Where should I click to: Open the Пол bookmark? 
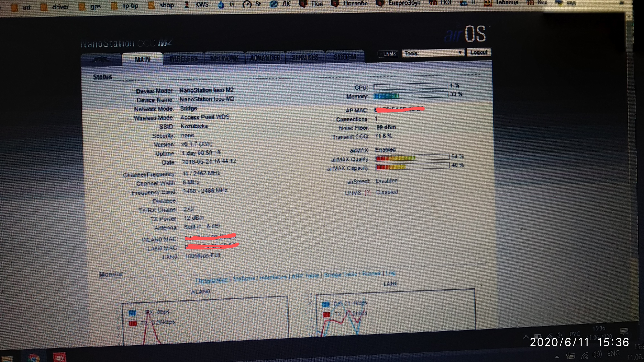[311, 4]
